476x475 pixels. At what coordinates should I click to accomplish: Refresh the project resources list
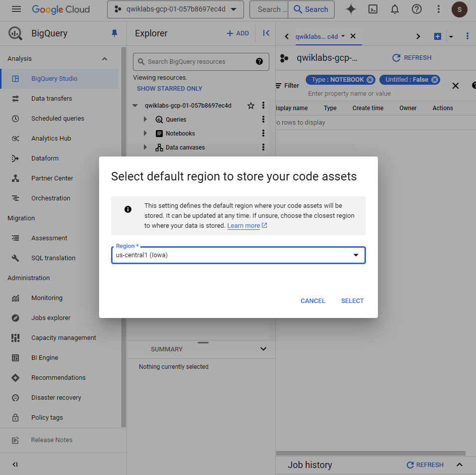tap(411, 58)
